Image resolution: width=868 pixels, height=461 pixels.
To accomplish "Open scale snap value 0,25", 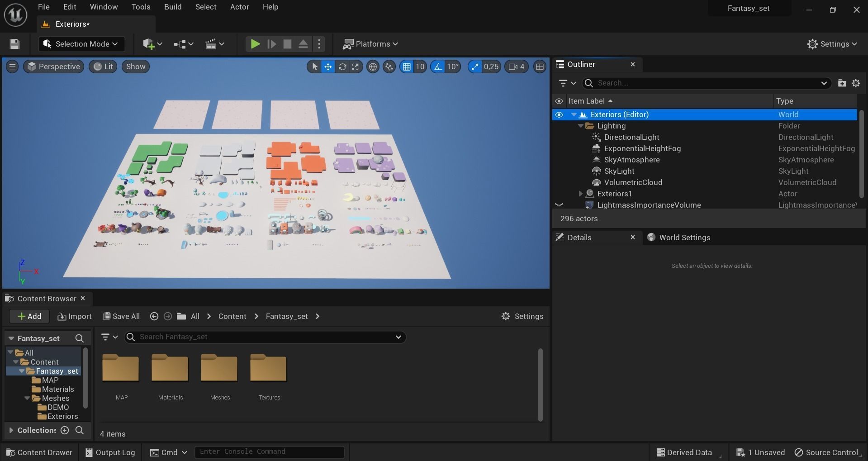I will tap(491, 67).
